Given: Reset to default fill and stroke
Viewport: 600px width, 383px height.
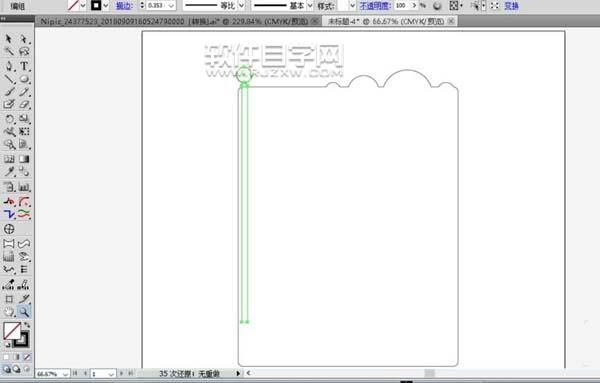Looking at the screenshot, I should pyautogui.click(x=7, y=345).
